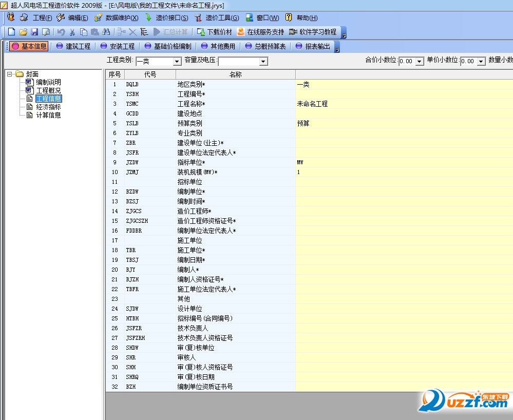Viewport: 513px width, 420px height.
Task: Click the 工程名称 value 未命名工程
Action: pos(312,104)
